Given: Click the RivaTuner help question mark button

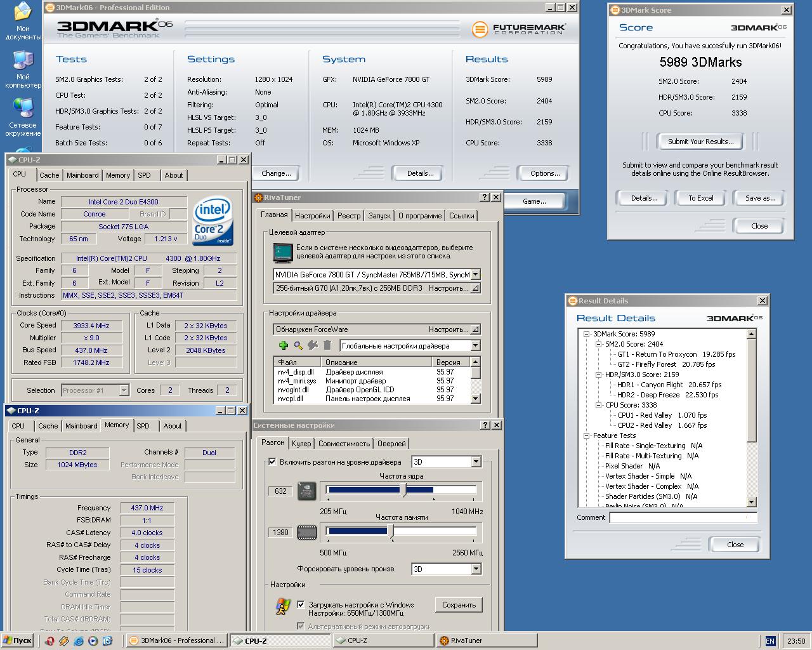Looking at the screenshot, I should click(485, 197).
